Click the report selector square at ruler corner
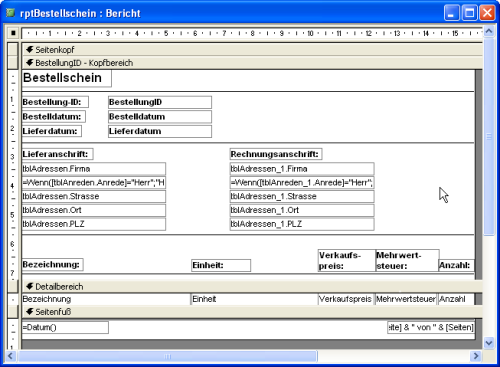Screen dimensions: 500x367 (13, 33)
